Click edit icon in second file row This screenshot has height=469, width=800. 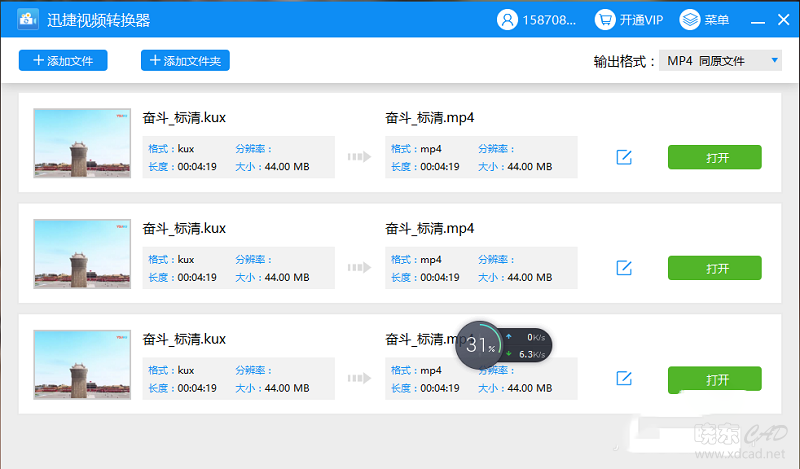(x=624, y=268)
